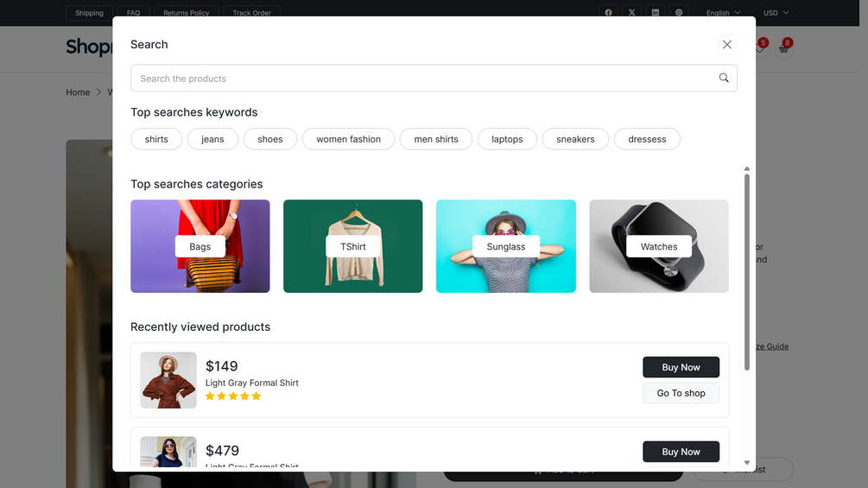Open the Bags category card
This screenshot has width=868, height=488.
(x=200, y=246)
